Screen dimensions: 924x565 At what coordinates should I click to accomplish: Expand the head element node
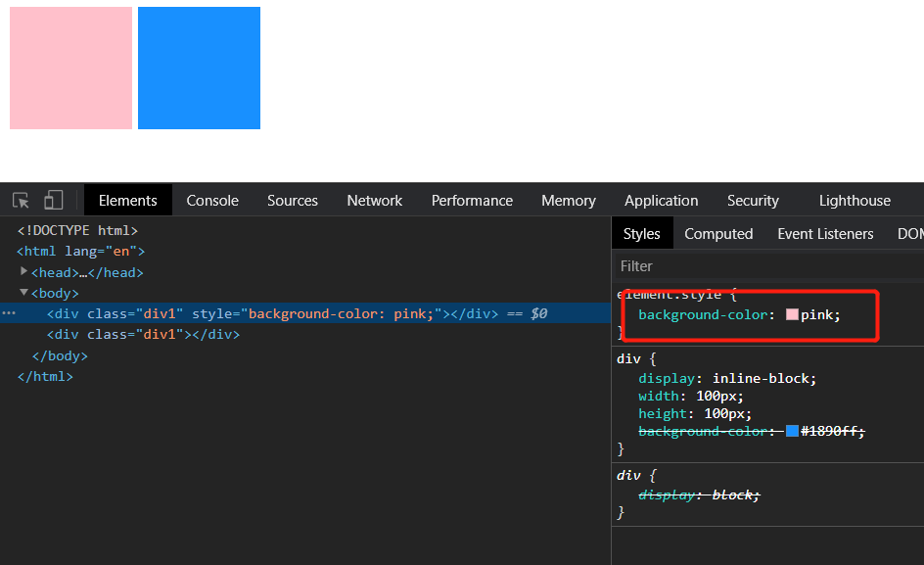[x=24, y=271]
